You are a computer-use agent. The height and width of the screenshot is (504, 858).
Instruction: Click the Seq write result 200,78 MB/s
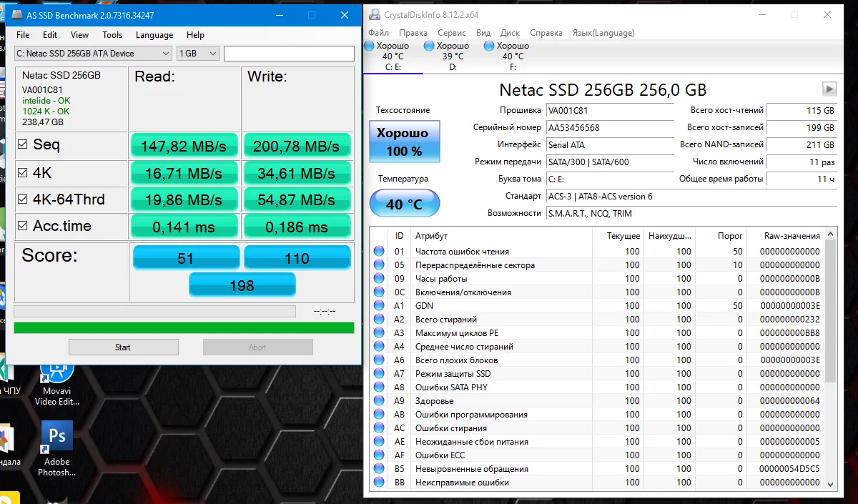pyautogui.click(x=297, y=146)
